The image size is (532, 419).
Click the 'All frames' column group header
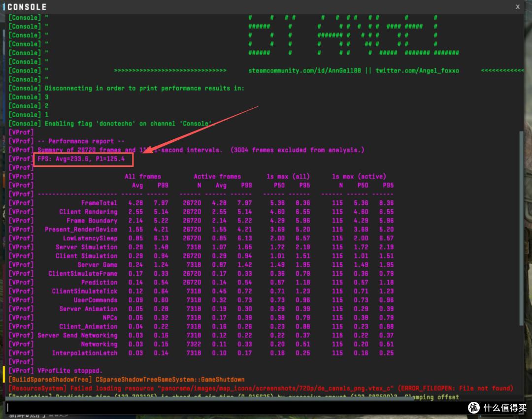143,176
